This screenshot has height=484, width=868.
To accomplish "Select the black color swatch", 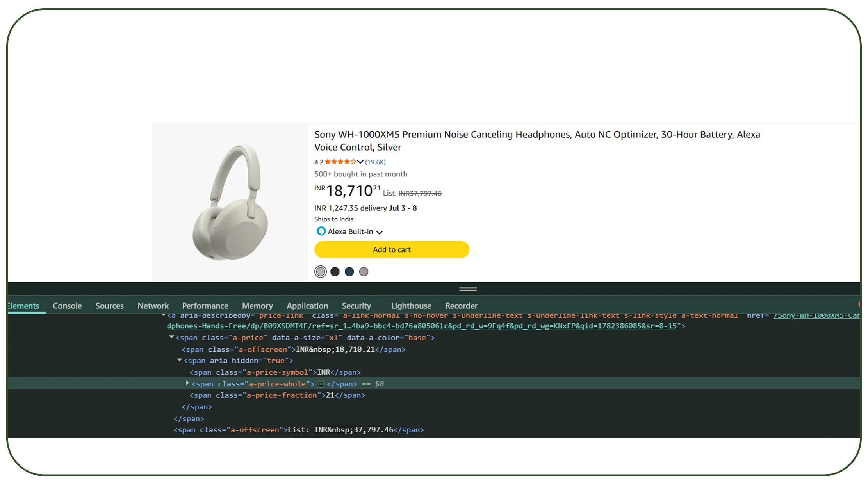I will 335,272.
